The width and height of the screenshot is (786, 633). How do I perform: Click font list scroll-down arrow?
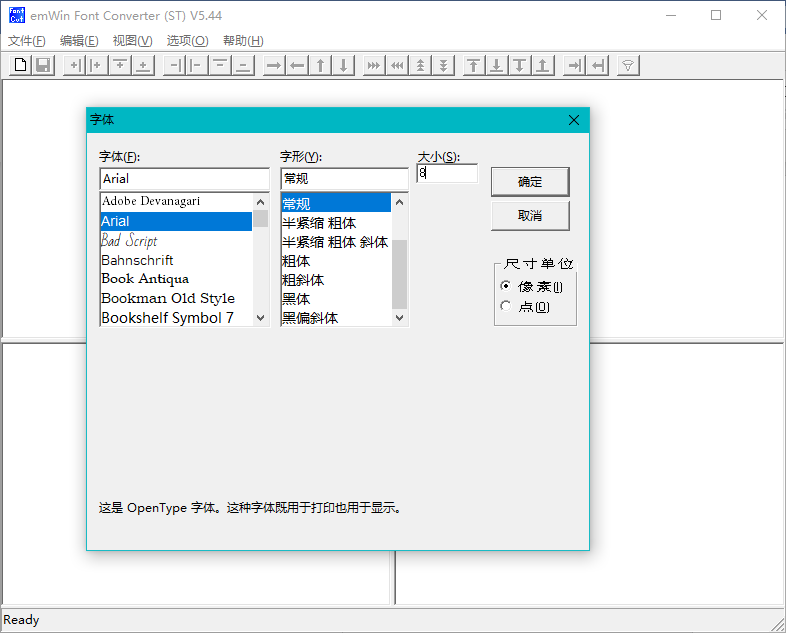click(x=260, y=318)
